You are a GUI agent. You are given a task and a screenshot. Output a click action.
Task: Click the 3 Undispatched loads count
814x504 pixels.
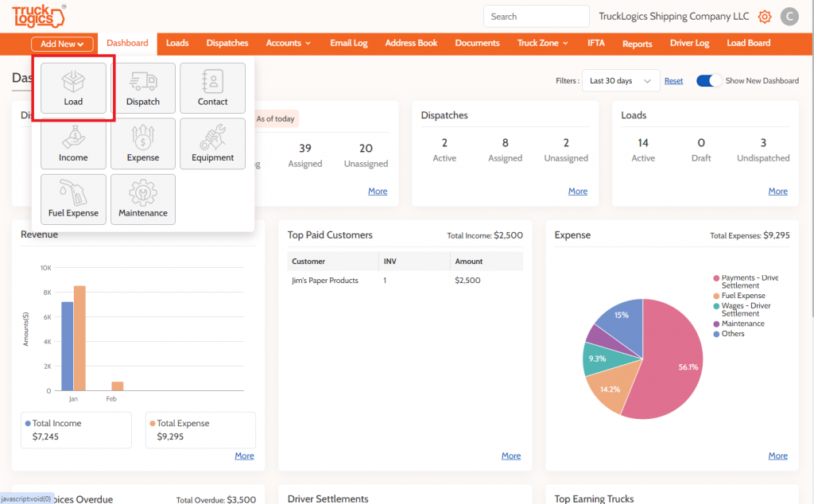pos(763,143)
